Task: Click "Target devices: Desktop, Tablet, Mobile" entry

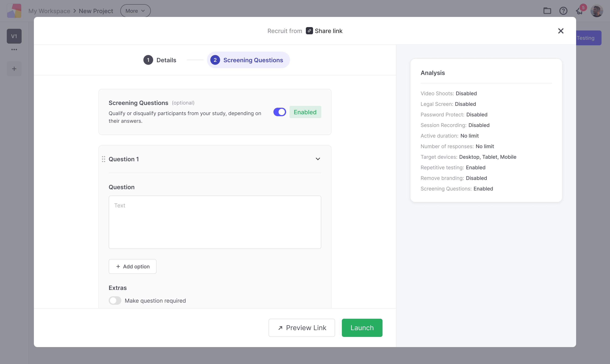Action: tap(469, 157)
